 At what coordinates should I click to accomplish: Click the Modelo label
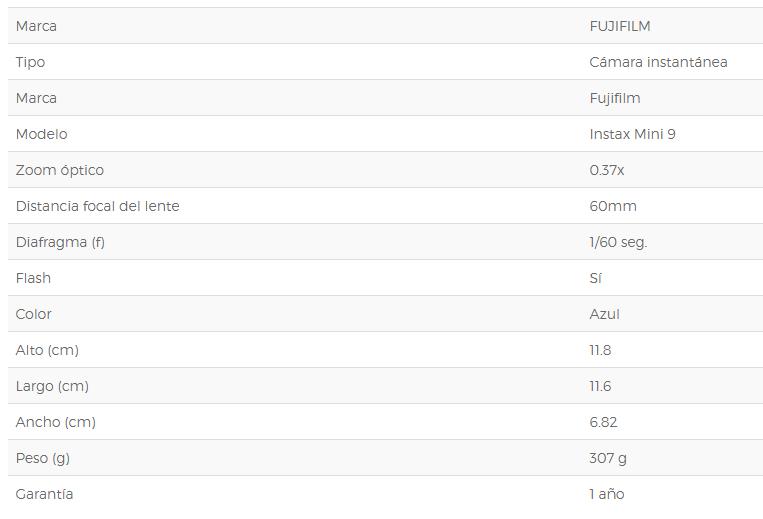(x=41, y=134)
